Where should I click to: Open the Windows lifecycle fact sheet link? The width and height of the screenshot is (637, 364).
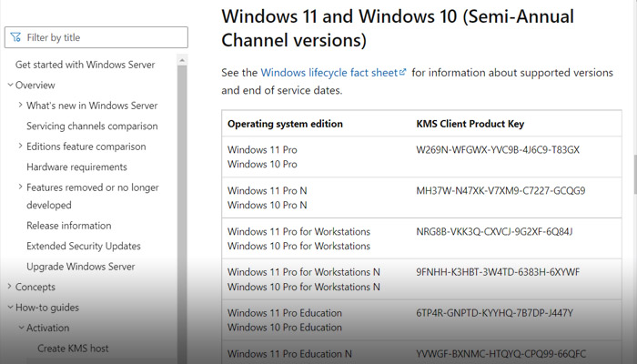point(329,73)
